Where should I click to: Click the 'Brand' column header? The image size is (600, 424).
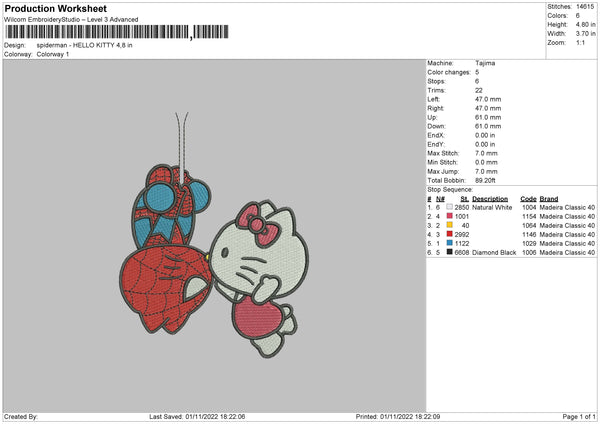coord(549,199)
